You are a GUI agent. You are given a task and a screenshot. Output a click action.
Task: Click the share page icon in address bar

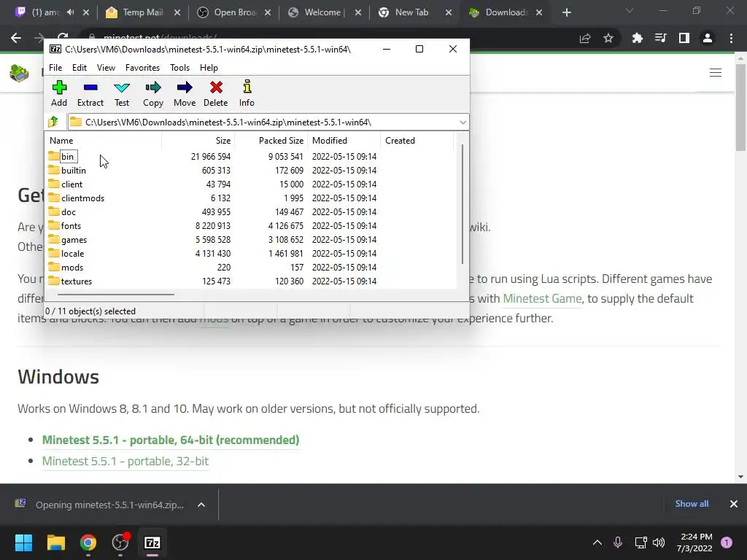pyautogui.click(x=585, y=38)
